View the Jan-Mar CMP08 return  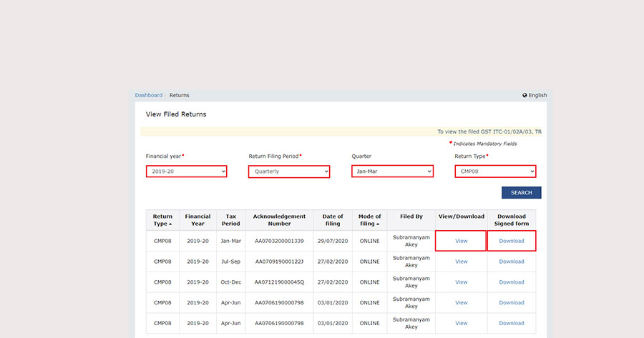pyautogui.click(x=462, y=241)
